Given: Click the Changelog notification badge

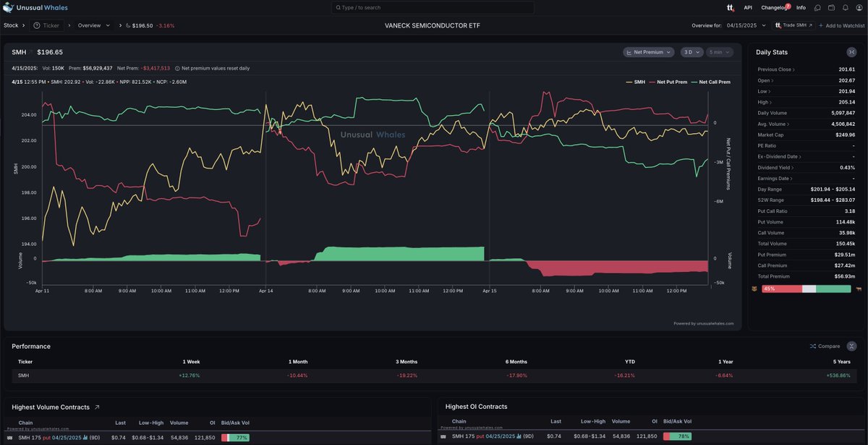Looking at the screenshot, I should [788, 5].
